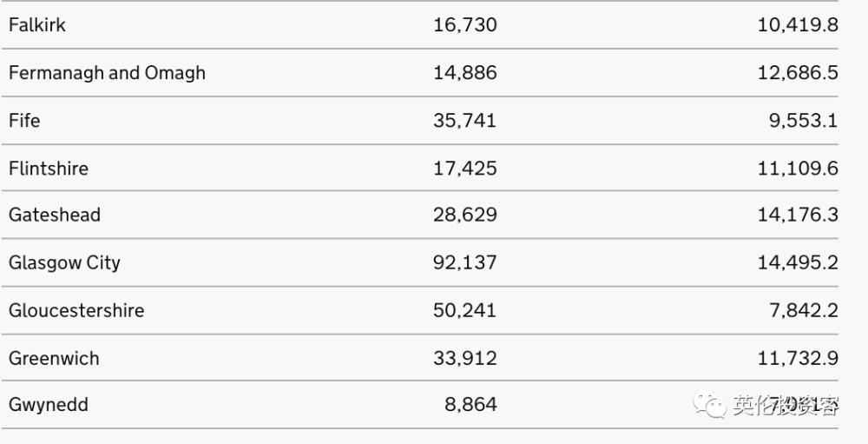Select the Fermanagh and Omagh cell
Viewport: 868px width, 444px height.
tap(107, 73)
